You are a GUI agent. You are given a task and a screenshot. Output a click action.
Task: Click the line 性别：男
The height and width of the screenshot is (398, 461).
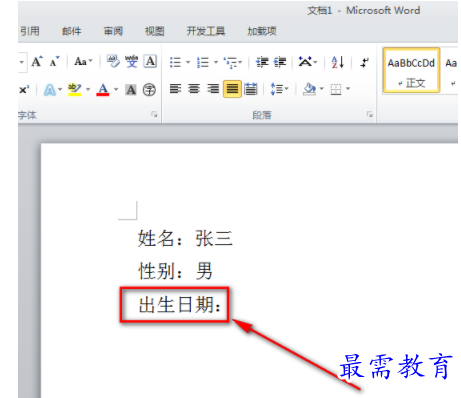(x=175, y=271)
